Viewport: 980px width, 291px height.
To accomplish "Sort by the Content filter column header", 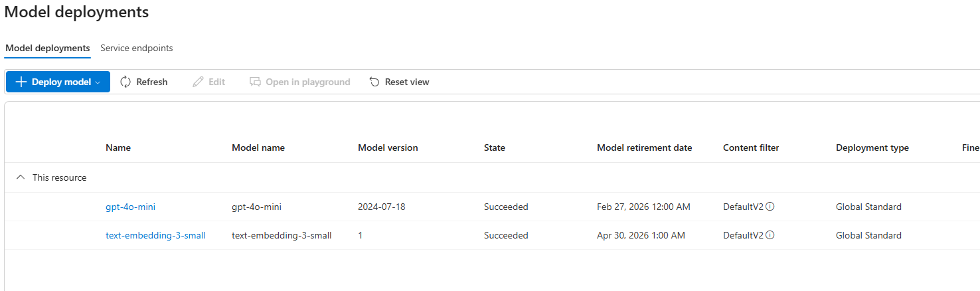I will pos(751,147).
